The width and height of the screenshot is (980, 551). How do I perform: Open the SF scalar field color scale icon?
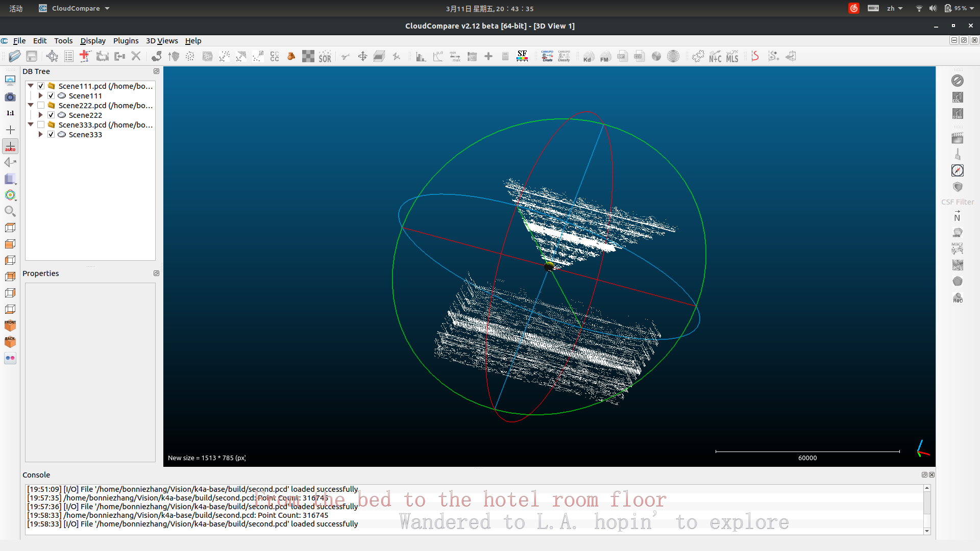[522, 56]
